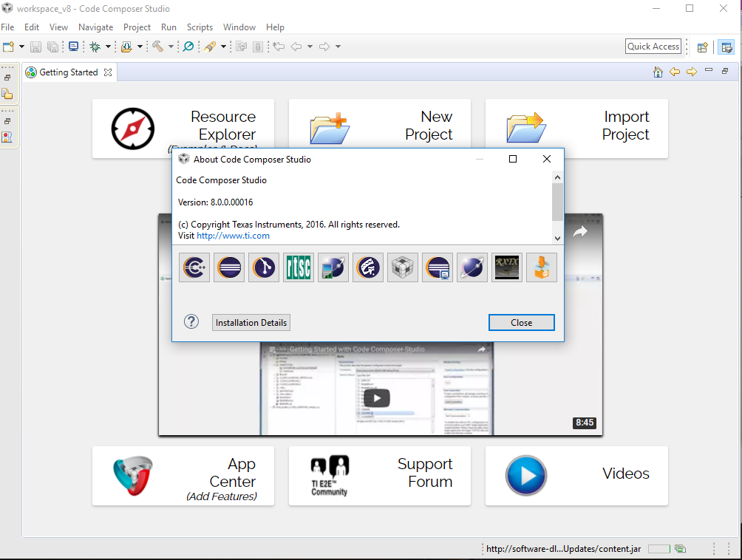The image size is (742, 560).
Task: Click the status bar progress indicator
Action: point(658,549)
